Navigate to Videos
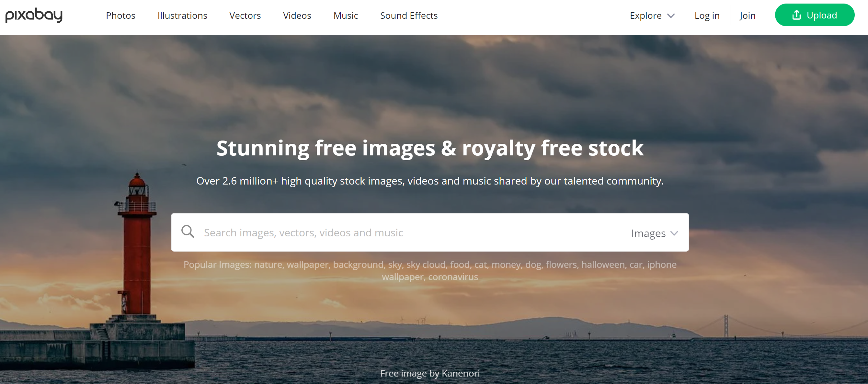The height and width of the screenshot is (384, 868). coord(297,16)
